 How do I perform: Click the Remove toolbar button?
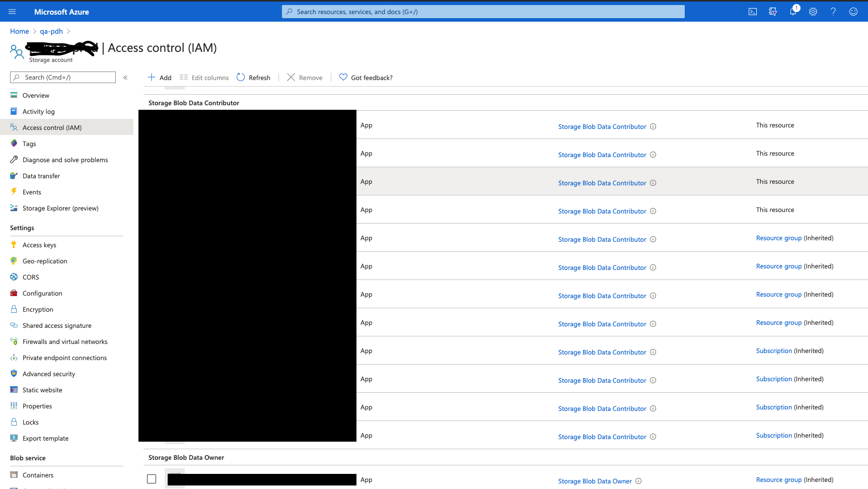coord(305,78)
